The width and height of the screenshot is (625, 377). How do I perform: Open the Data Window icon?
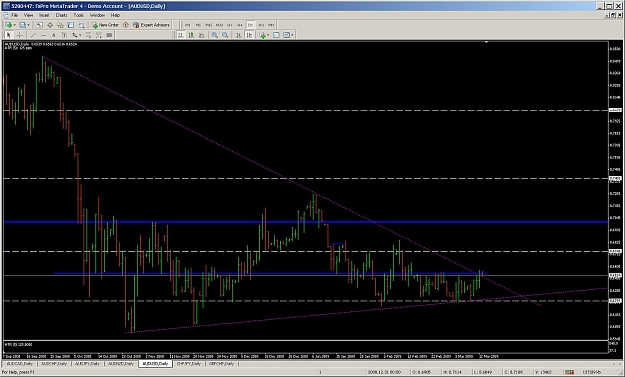tap(50, 25)
